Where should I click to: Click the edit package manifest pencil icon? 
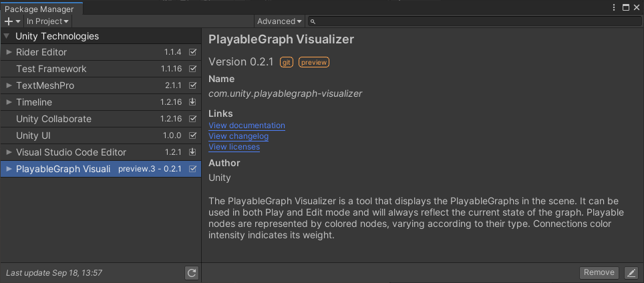tap(631, 273)
